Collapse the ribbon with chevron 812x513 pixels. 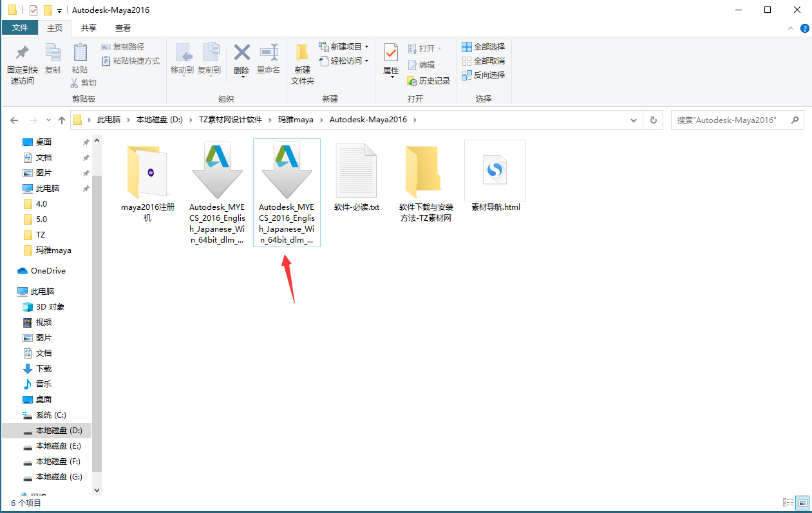tap(791, 28)
